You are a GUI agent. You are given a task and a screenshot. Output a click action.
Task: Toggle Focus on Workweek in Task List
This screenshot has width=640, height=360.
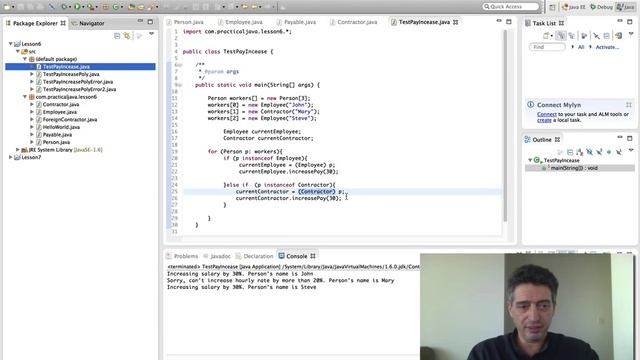coord(584,36)
